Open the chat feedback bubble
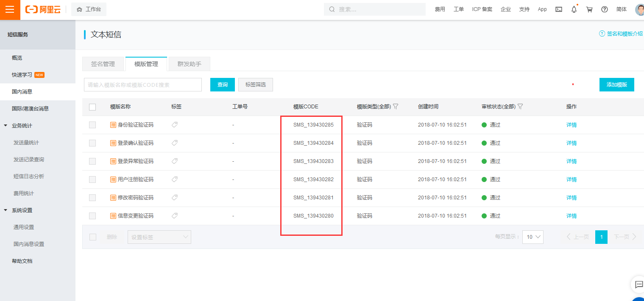Image resolution: width=644 pixels, height=301 pixels. point(638,284)
